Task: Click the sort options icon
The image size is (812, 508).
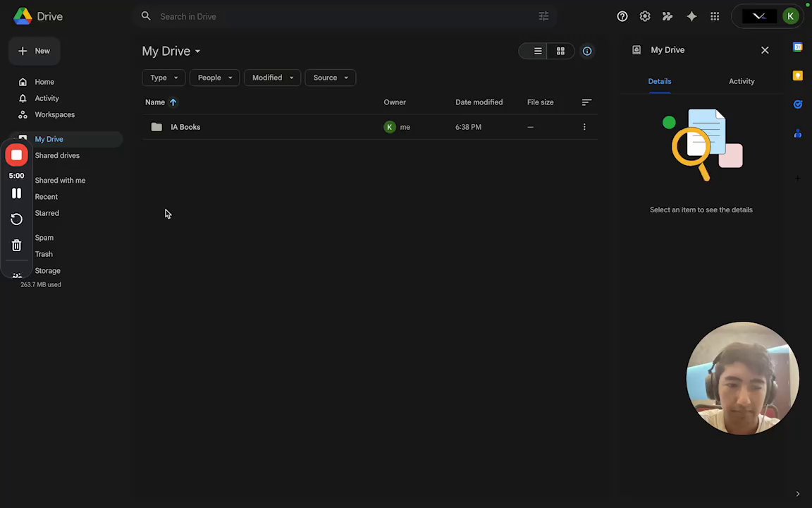Action: click(x=586, y=102)
